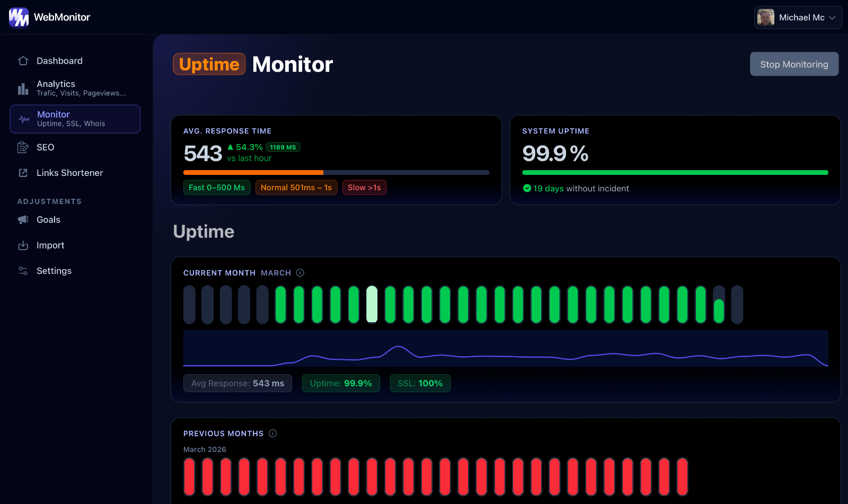
Task: Toggle the Normal 501ms–1s filter
Action: (296, 187)
